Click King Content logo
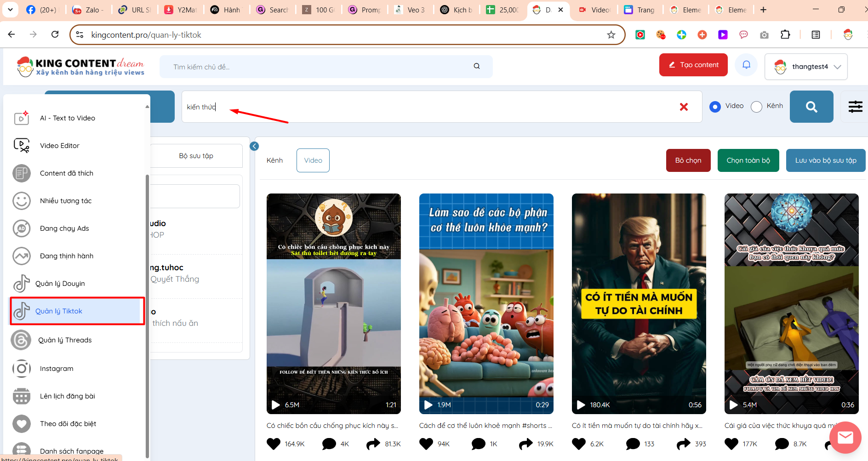The width and height of the screenshot is (868, 461). coord(80,67)
